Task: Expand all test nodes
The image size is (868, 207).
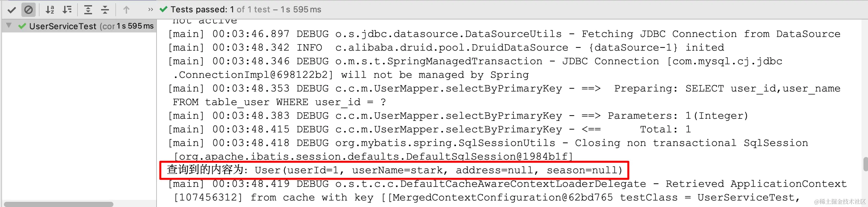Action: coord(88,10)
